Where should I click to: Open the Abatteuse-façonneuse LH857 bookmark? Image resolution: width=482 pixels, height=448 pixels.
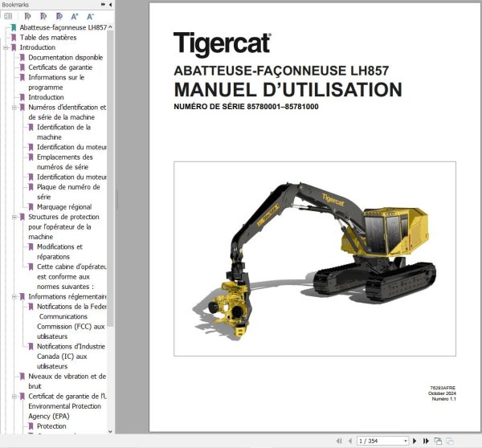63,27
